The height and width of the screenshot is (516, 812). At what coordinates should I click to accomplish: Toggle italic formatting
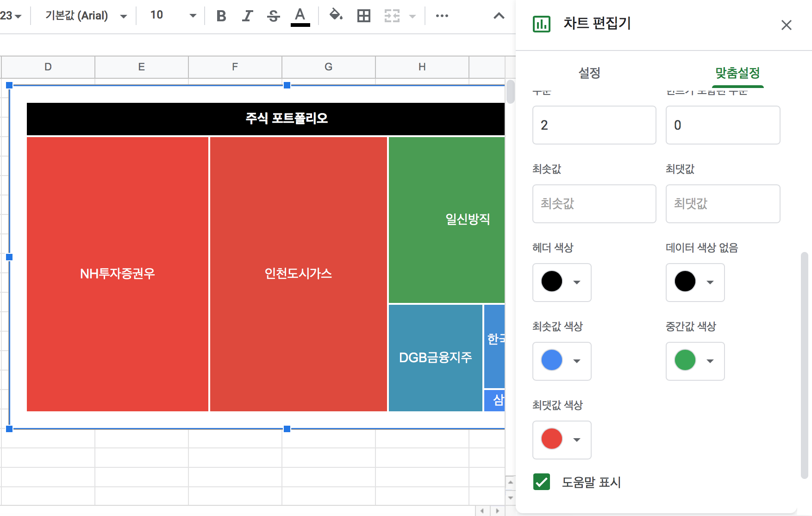[x=248, y=16]
